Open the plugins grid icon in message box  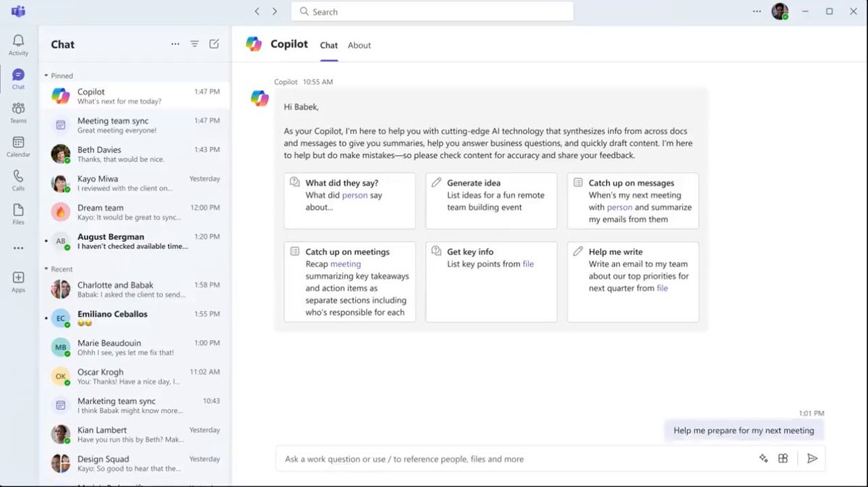tap(783, 458)
